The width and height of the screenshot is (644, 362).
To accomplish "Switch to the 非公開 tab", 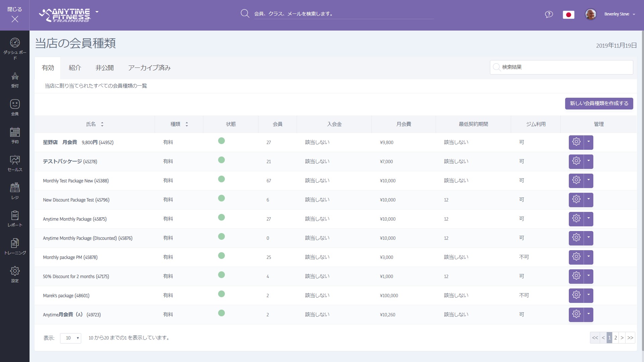I will (104, 68).
